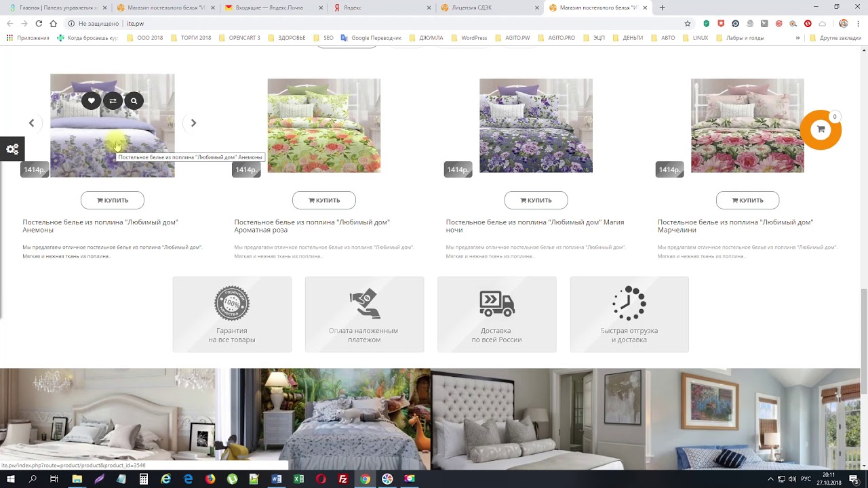Show more bookmarks with the chevron
Viewport: 868px width, 488px height.
click(x=797, y=38)
